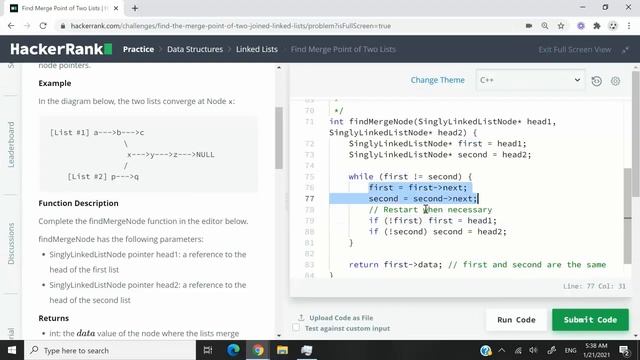Click line 79 'if (!first) first = head1;'
The height and width of the screenshot is (360, 640).
433,221
